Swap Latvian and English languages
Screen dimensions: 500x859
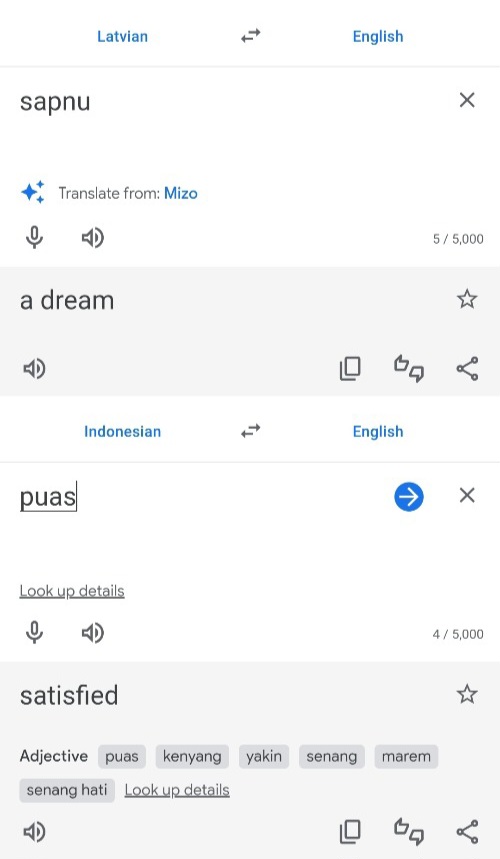tap(250, 36)
